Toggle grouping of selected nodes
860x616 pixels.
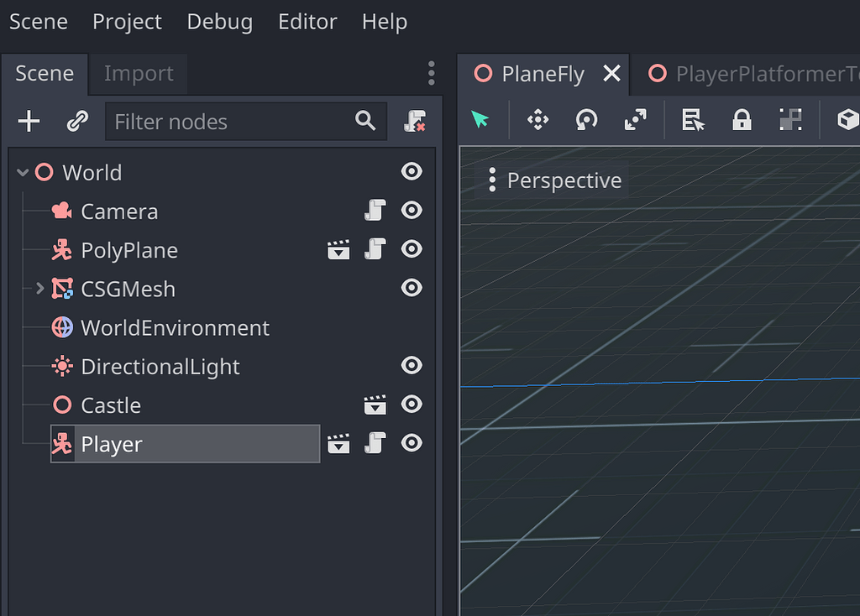click(x=790, y=120)
